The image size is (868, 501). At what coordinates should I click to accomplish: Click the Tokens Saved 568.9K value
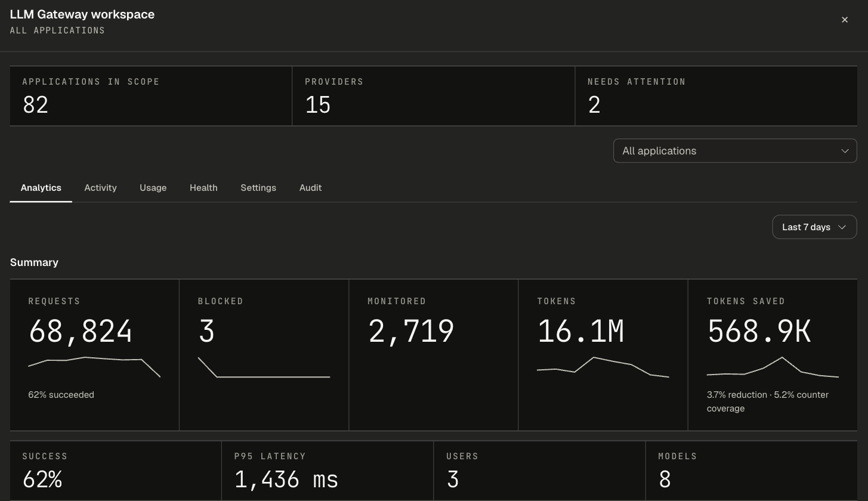click(759, 332)
